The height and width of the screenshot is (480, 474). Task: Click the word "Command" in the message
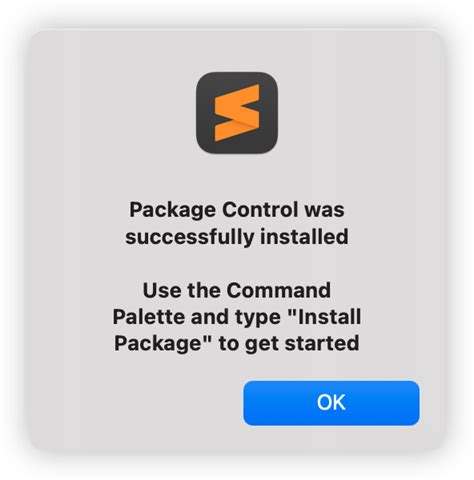click(279, 290)
